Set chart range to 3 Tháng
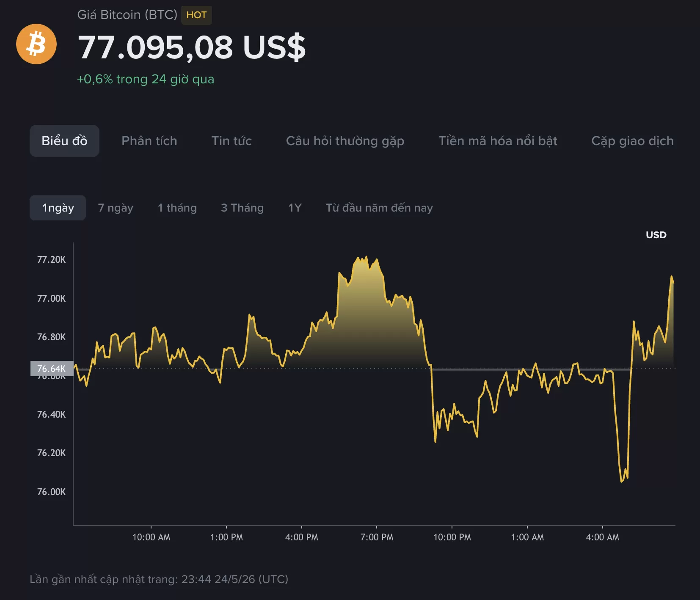Viewport: 700px width, 600px height. click(242, 208)
